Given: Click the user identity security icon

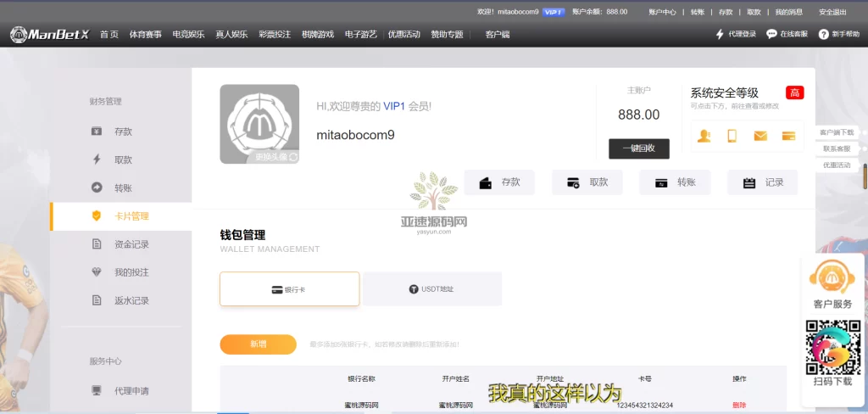Looking at the screenshot, I should point(704,136).
